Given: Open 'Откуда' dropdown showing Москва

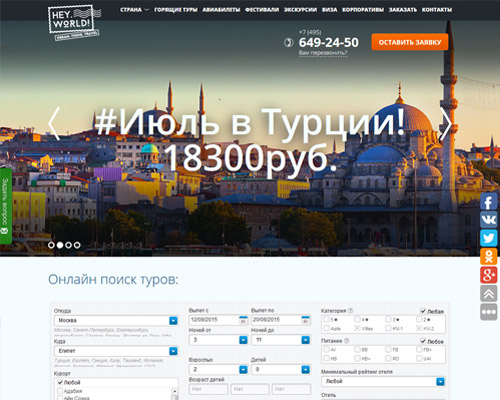Looking at the screenshot, I should tap(116, 320).
